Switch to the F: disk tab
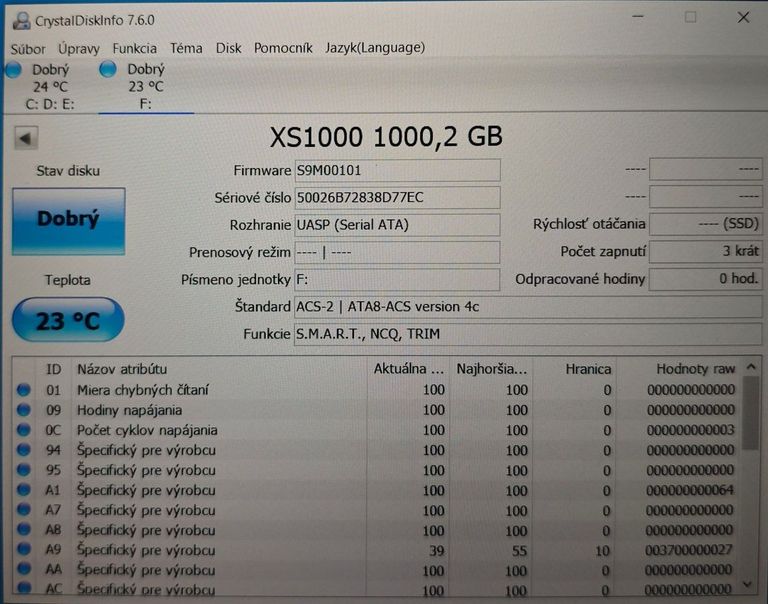 click(146, 86)
